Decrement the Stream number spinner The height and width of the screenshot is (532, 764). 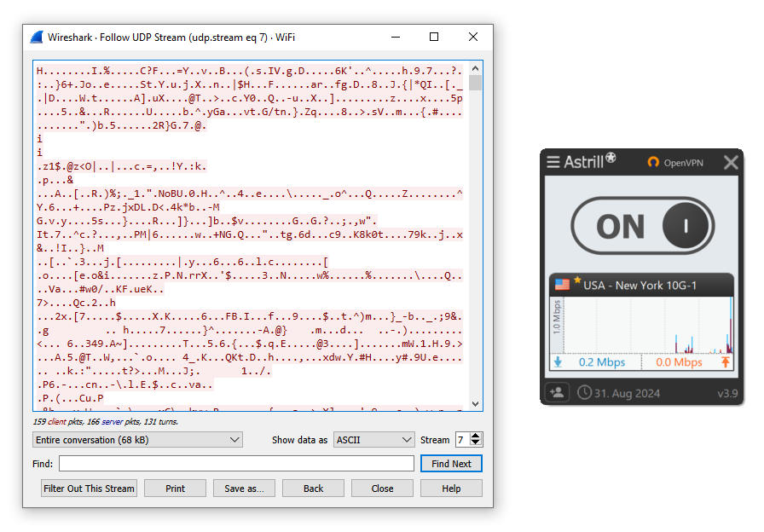tap(476, 443)
